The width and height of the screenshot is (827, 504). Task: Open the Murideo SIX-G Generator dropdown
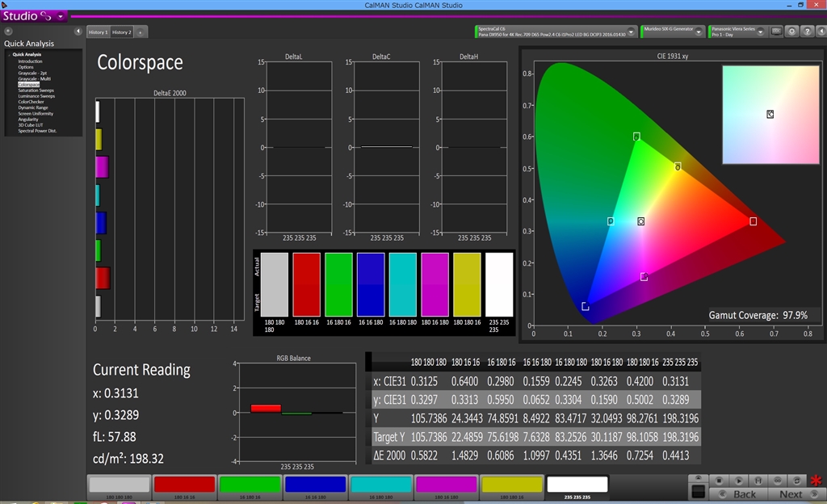pos(699,31)
